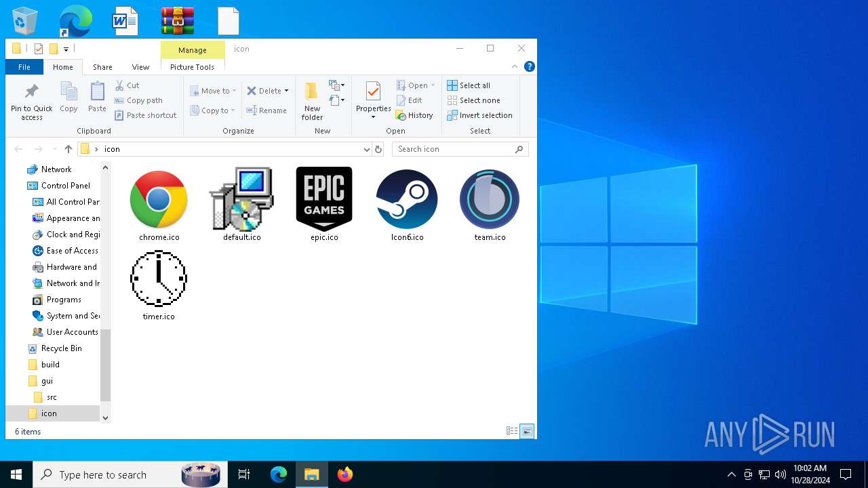Click quick access Properties checkmark icon

coord(39,49)
